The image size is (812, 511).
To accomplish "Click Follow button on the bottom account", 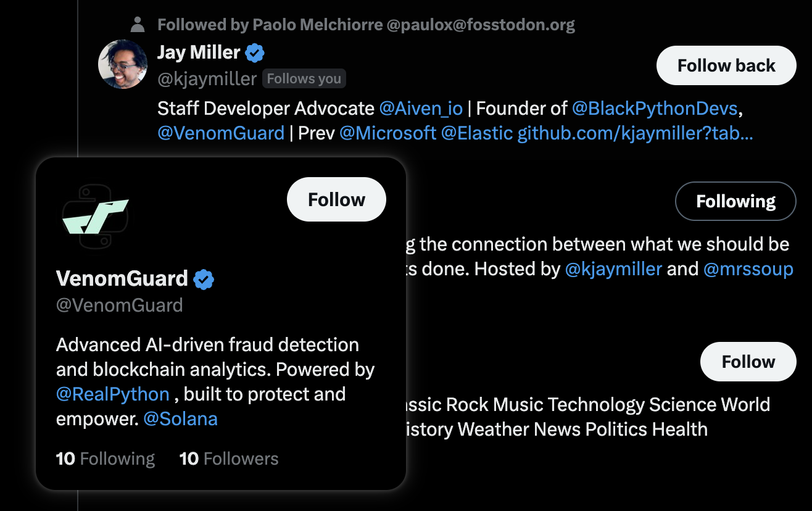I will (x=748, y=362).
